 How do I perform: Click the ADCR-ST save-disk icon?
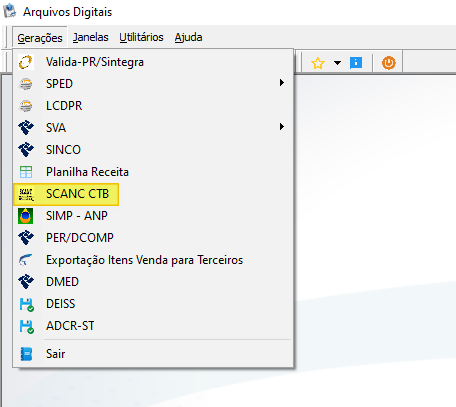pos(26,326)
